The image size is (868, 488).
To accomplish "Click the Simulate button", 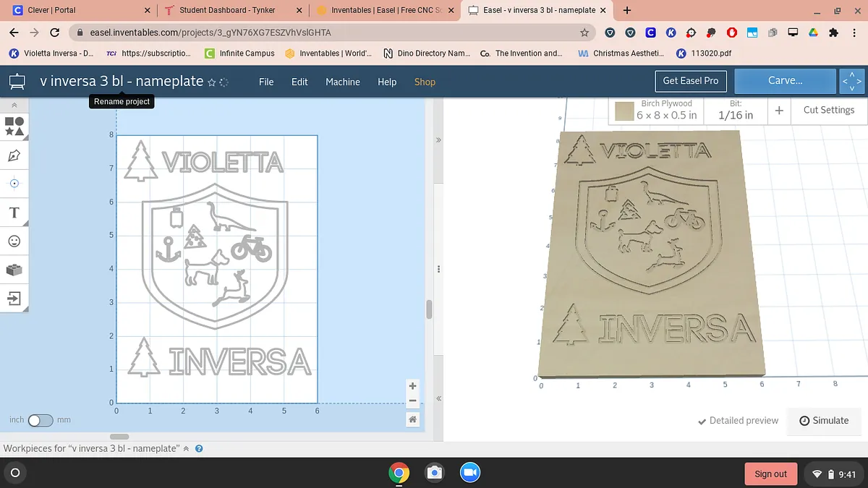I will 825,421.
